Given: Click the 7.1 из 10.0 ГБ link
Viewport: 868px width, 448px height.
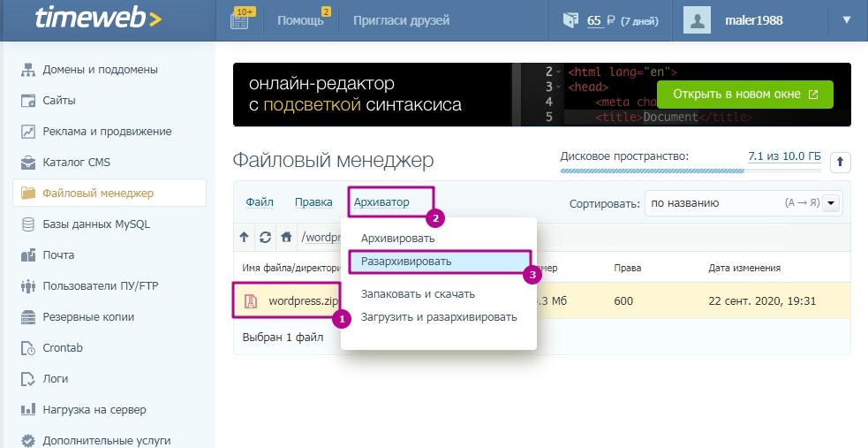Looking at the screenshot, I should (784, 156).
